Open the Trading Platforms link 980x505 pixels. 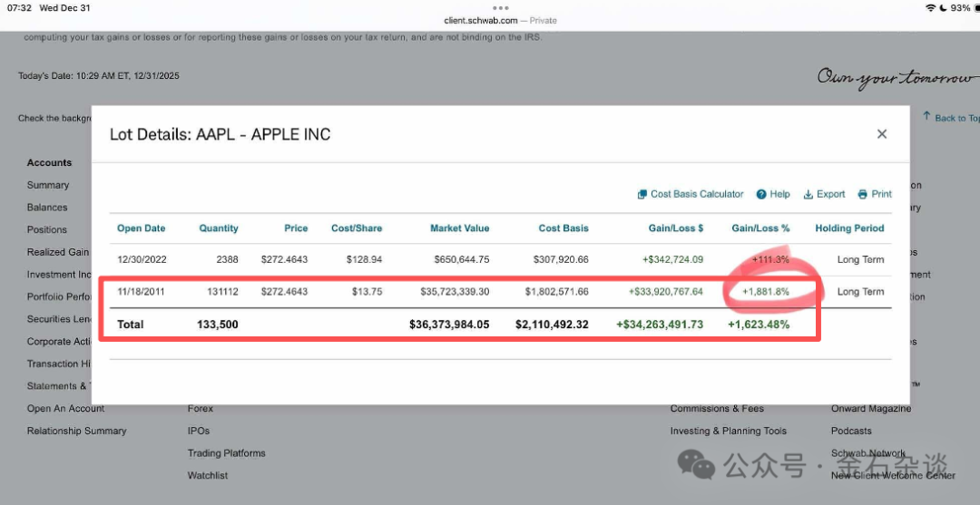coord(226,453)
